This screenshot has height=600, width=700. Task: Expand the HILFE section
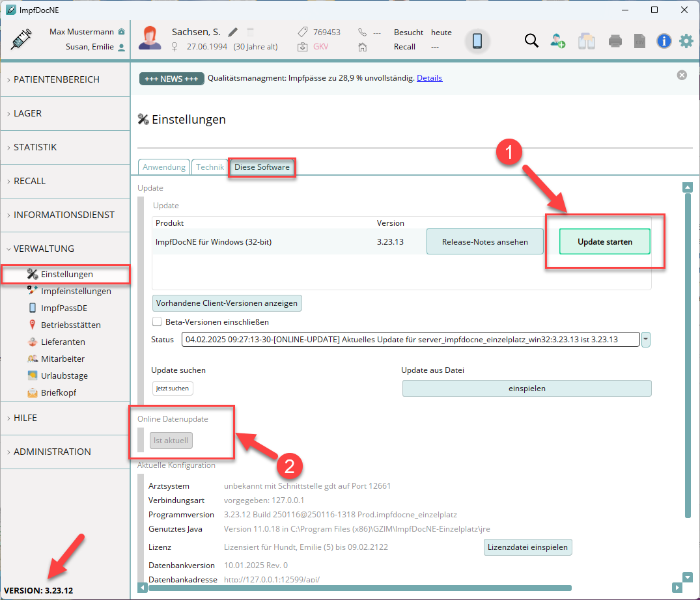point(65,418)
